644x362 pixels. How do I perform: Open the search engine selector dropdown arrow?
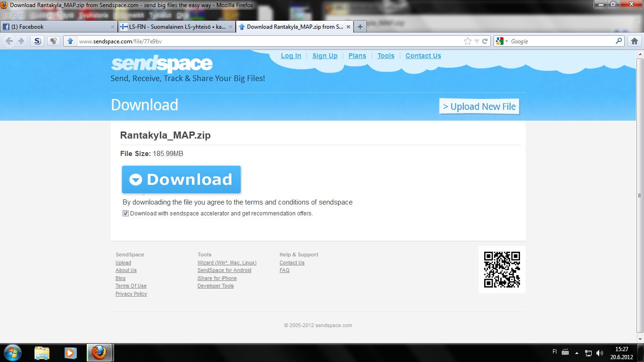[506, 41]
